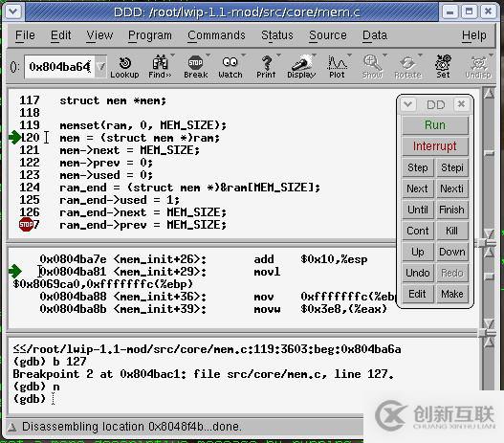
Task: Click the Redo button
Action: pos(452,273)
